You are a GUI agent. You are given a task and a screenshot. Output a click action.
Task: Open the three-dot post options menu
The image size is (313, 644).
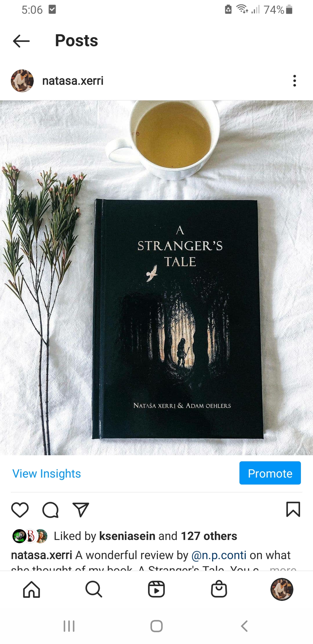tap(295, 81)
